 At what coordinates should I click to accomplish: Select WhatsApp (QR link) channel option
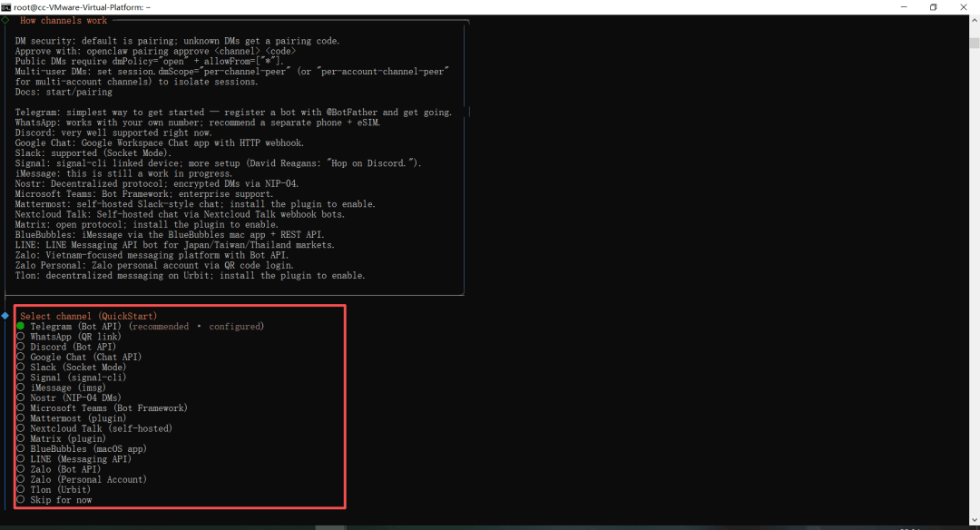[69, 337]
